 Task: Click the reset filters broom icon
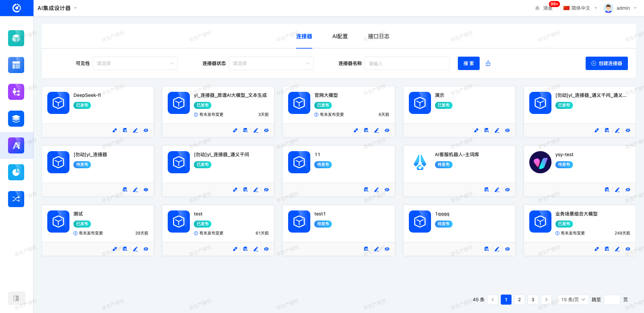488,63
